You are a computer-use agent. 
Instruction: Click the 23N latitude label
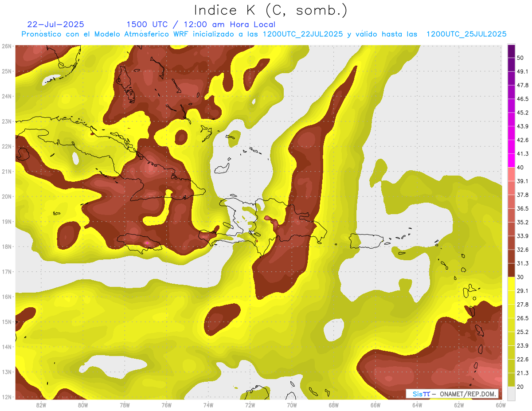[x=7, y=121]
